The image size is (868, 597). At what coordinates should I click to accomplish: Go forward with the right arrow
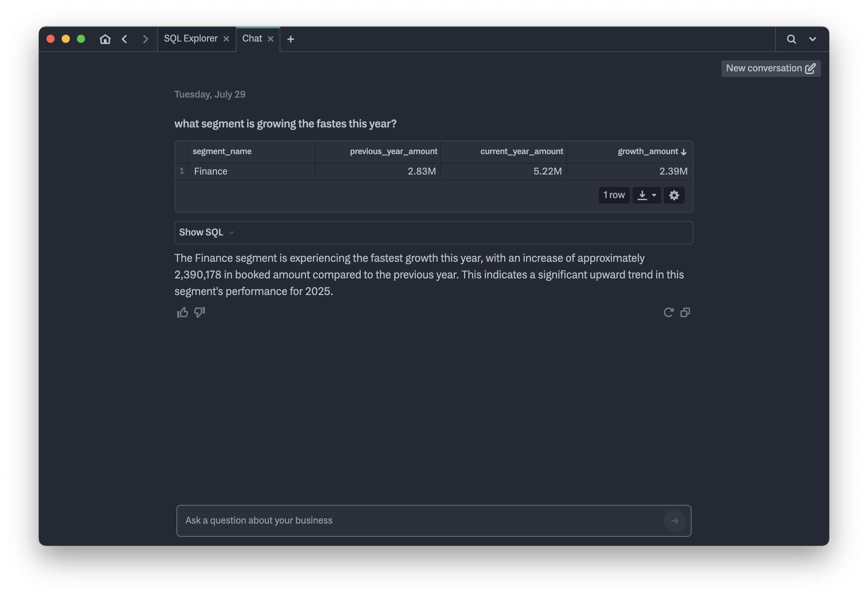tap(145, 39)
